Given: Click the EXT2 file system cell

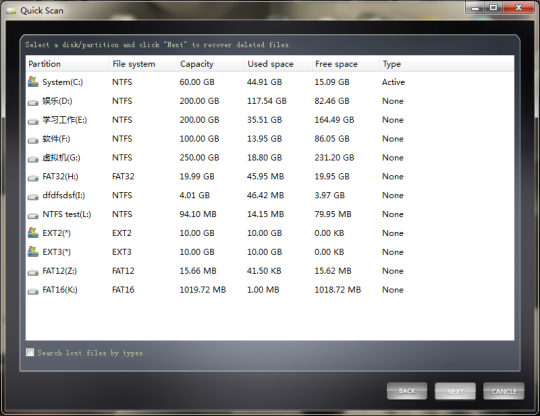Looking at the screenshot, I should click(122, 233).
